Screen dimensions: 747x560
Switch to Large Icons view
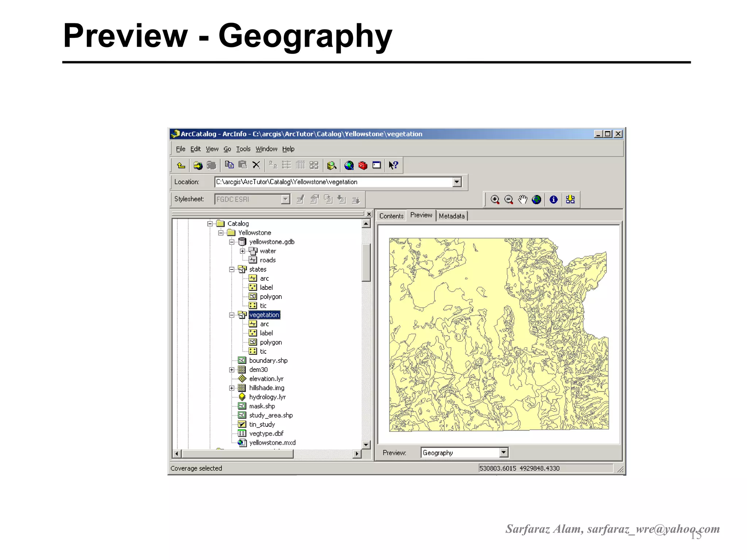[x=273, y=165]
